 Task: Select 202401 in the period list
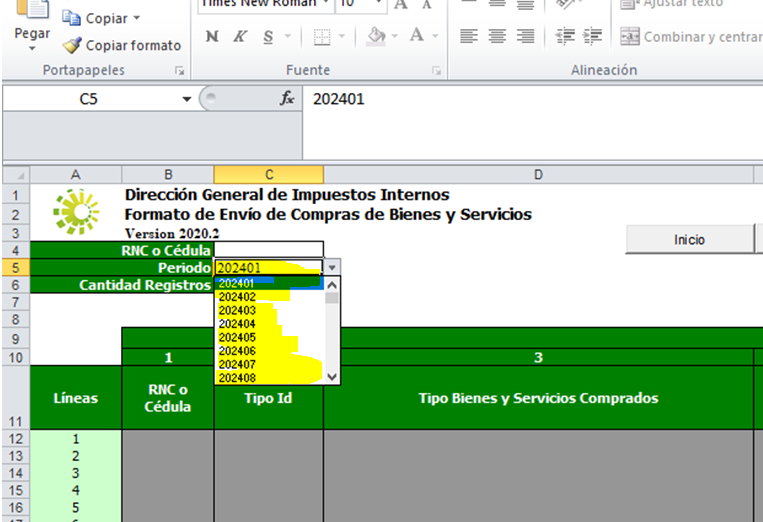269,283
